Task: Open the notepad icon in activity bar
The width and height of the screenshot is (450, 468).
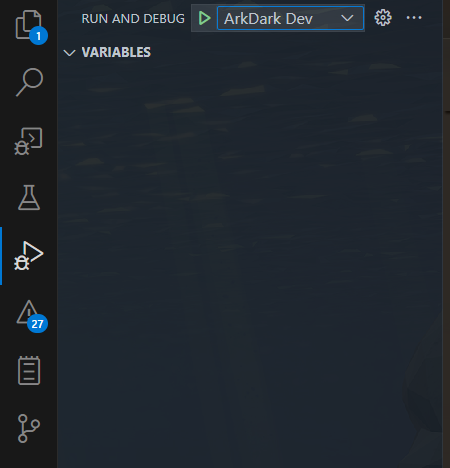Action: pyautogui.click(x=29, y=370)
